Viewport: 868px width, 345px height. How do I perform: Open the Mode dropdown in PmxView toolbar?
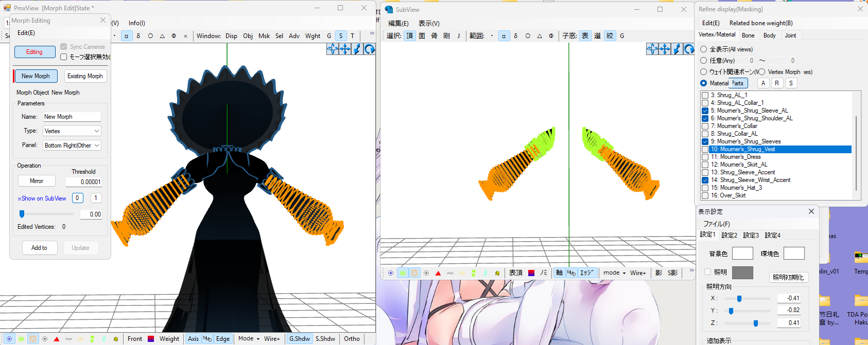[249, 339]
